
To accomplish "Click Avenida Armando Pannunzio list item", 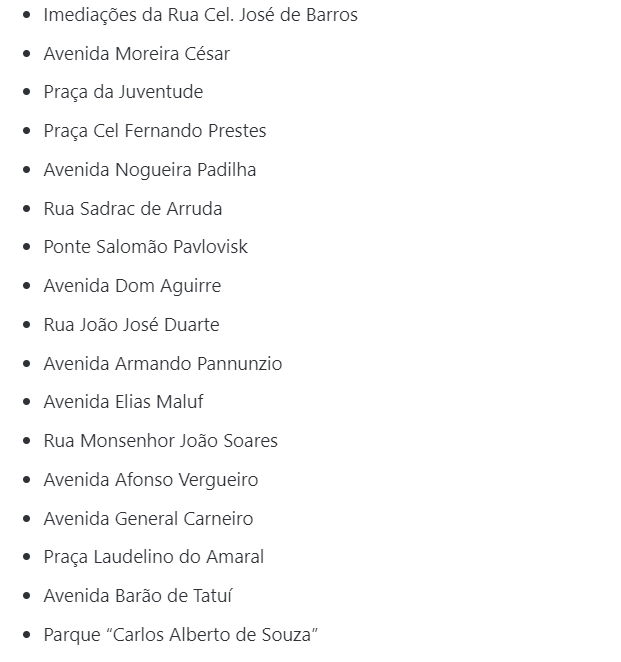I will (x=162, y=364).
